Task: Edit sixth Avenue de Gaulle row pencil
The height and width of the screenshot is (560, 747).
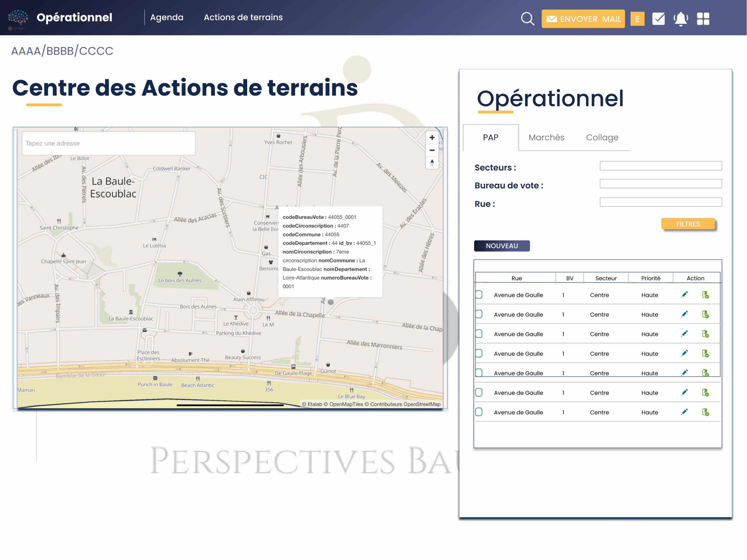Action: click(684, 392)
